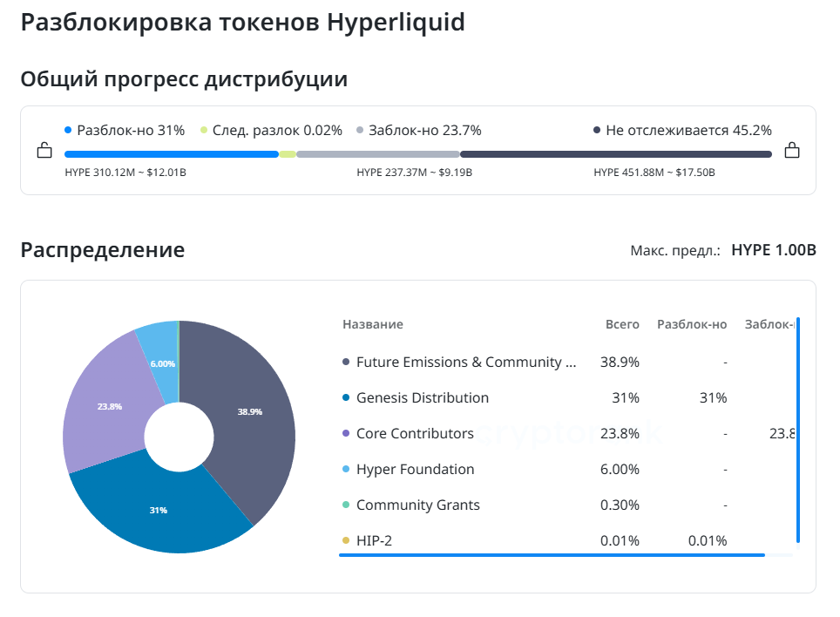Click the gray locked segment of progress bar
The height and width of the screenshot is (617, 840).
[x=377, y=154]
